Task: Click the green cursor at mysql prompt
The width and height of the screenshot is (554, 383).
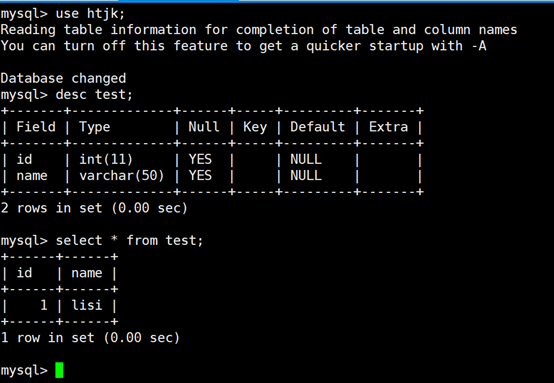Action: point(59,370)
